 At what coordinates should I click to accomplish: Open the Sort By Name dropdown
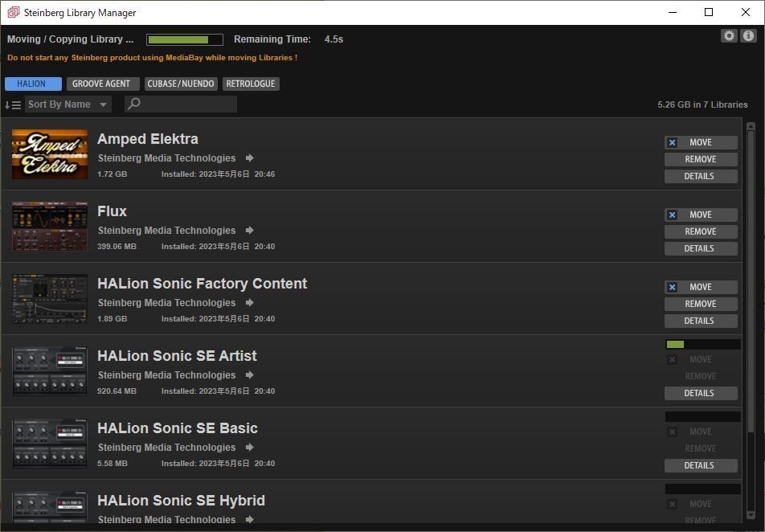(67, 104)
